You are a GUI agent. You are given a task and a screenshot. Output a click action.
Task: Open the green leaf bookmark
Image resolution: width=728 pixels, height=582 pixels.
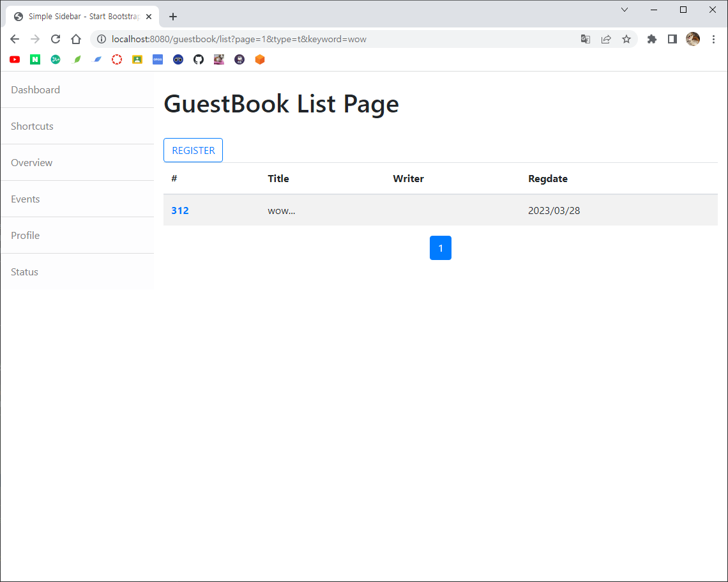click(x=76, y=59)
